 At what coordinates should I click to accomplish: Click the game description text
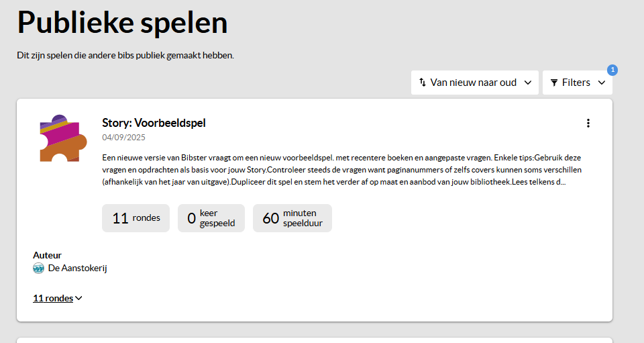[342, 169]
